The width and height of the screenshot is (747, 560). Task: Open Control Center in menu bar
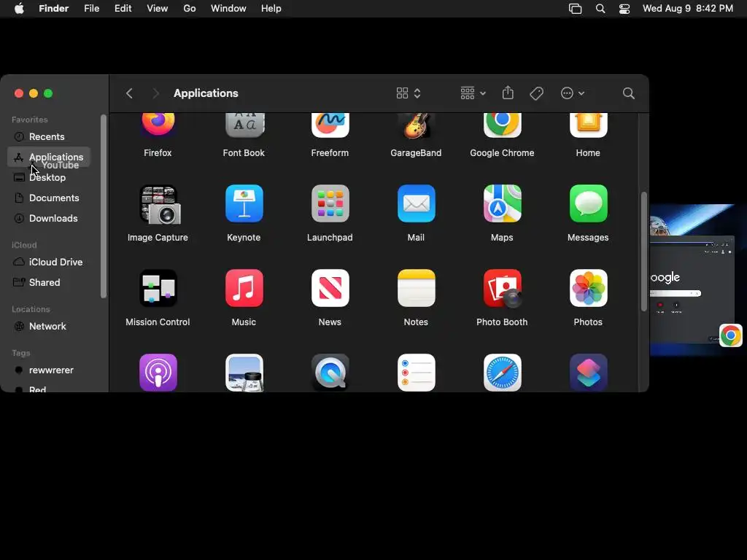624,9
